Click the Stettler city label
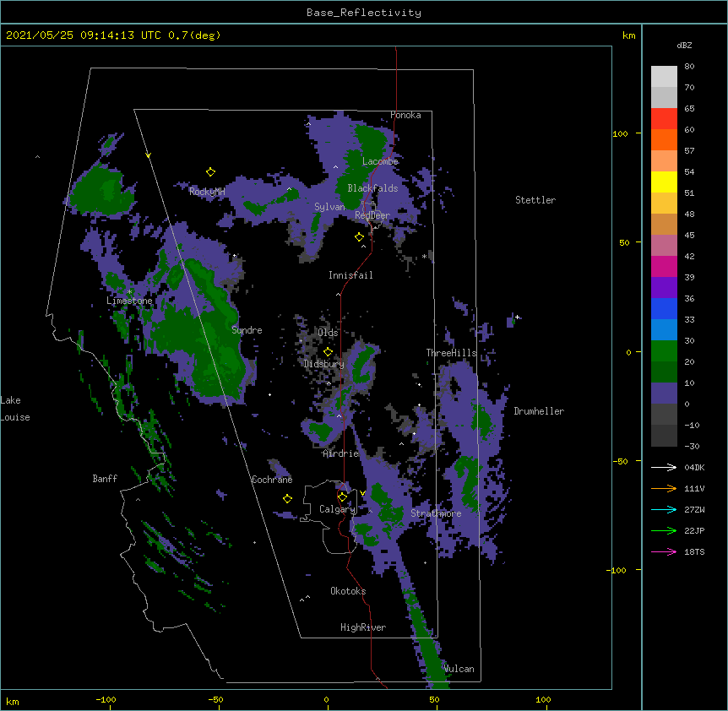This screenshot has width=728, height=711. 535,200
